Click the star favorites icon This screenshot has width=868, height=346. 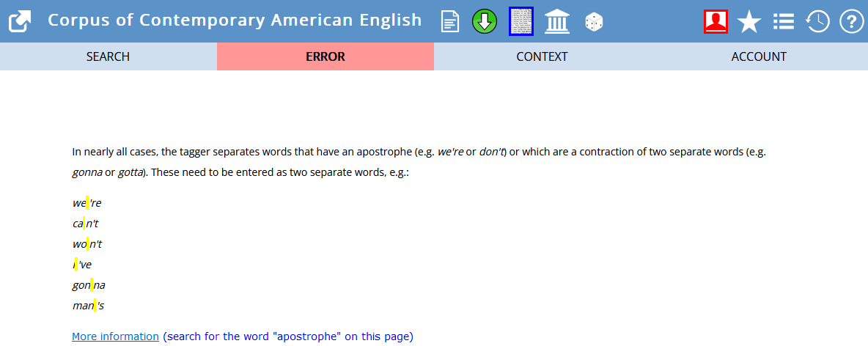(x=749, y=22)
